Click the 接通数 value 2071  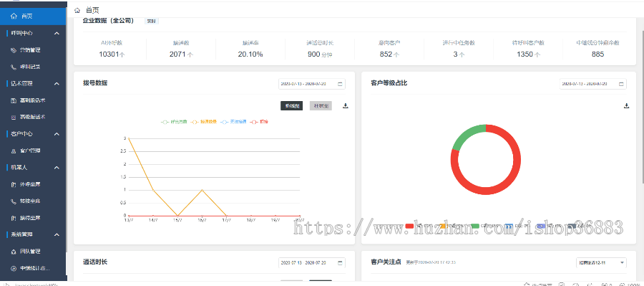[x=181, y=54]
